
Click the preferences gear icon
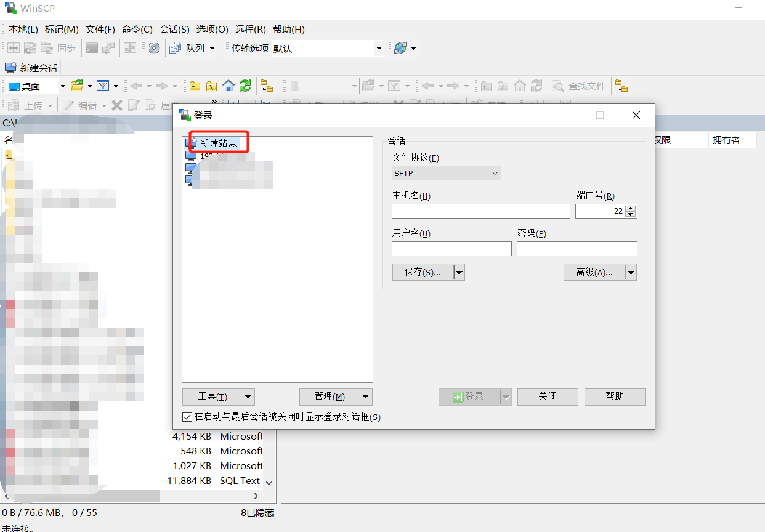click(x=154, y=48)
